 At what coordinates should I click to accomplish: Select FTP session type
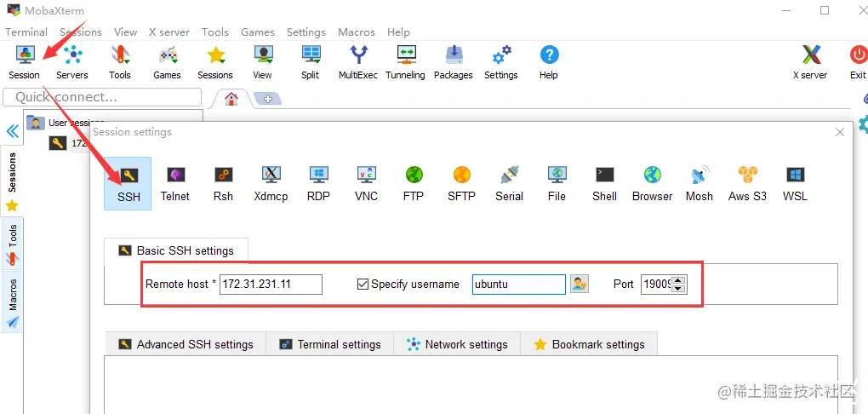(x=414, y=184)
